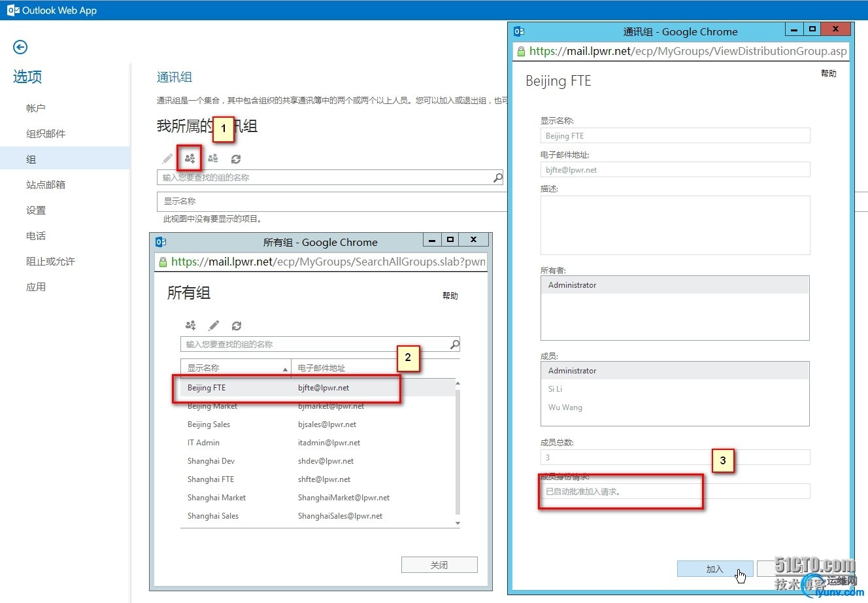The height and width of the screenshot is (603, 868).
Task: Click the pencil details icon in the 所有组 window
Action: 214,325
